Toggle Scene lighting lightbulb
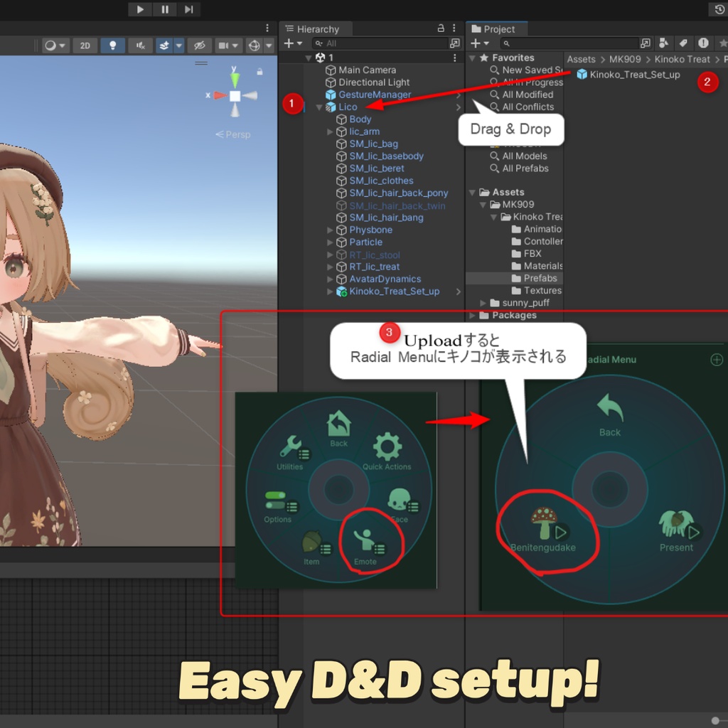 click(x=112, y=45)
